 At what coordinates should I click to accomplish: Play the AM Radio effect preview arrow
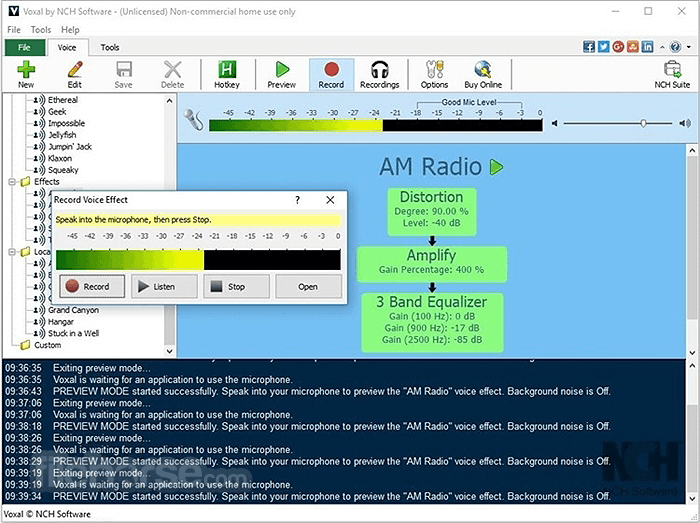click(x=496, y=167)
